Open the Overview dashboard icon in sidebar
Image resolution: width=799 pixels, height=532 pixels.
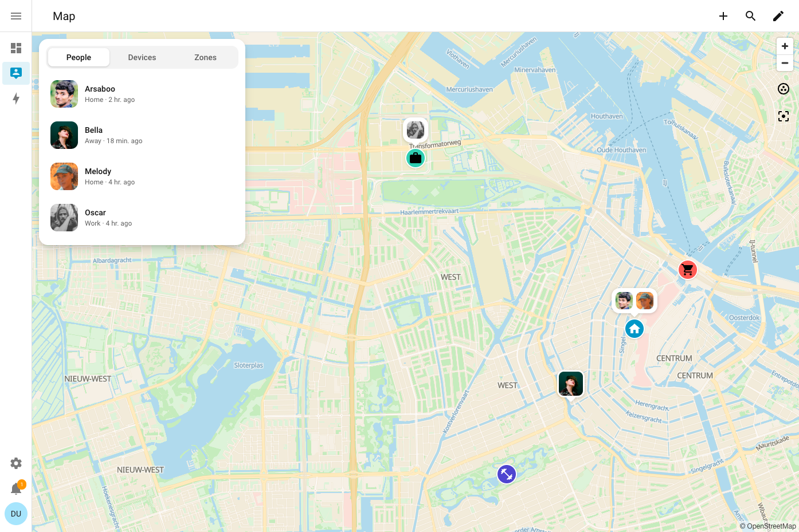tap(16, 48)
